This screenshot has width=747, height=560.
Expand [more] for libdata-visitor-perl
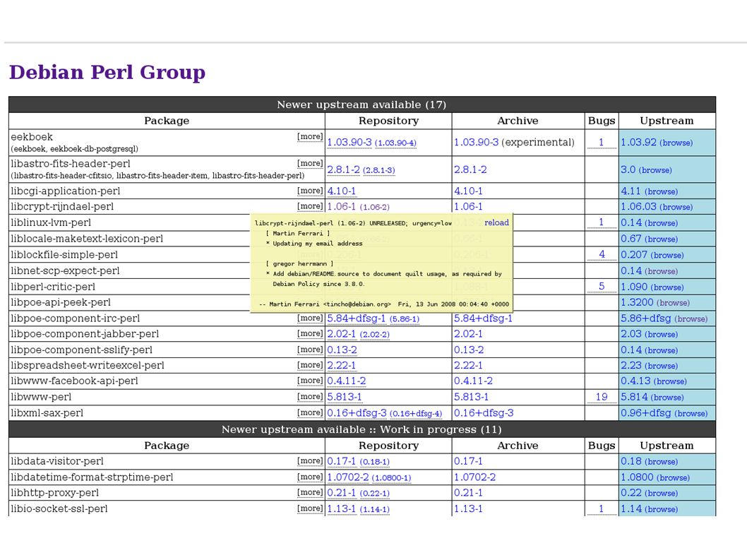click(x=310, y=461)
